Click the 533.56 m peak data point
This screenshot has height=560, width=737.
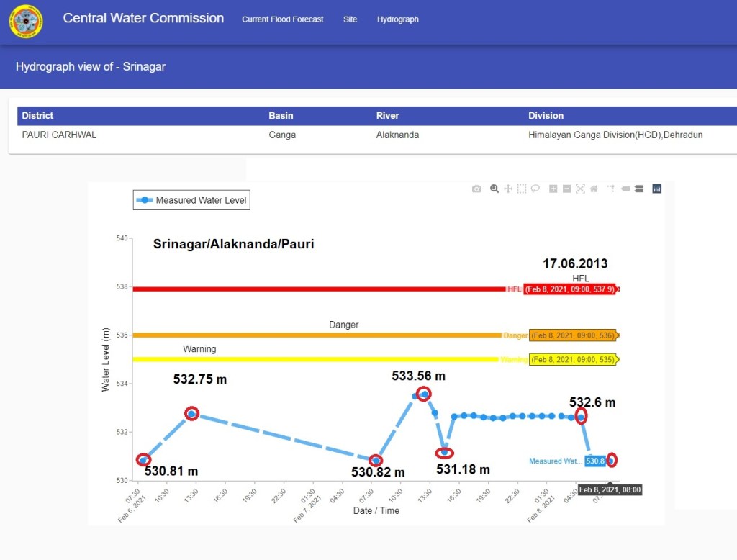click(x=425, y=394)
